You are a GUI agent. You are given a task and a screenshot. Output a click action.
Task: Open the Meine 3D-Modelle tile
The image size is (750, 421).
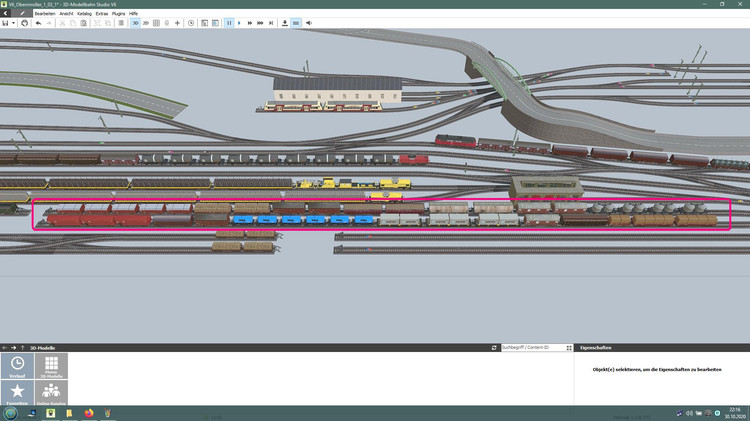(51, 368)
